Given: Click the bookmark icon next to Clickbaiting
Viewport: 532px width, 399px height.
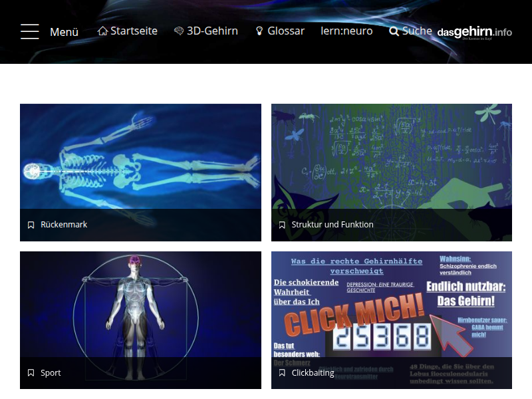Looking at the screenshot, I should [x=282, y=373].
